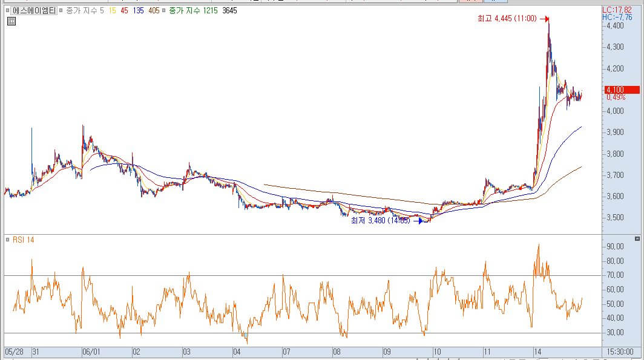Click the 에스에이엠티 stock name button
Screen dimensions: 644x360
click(34, 11)
